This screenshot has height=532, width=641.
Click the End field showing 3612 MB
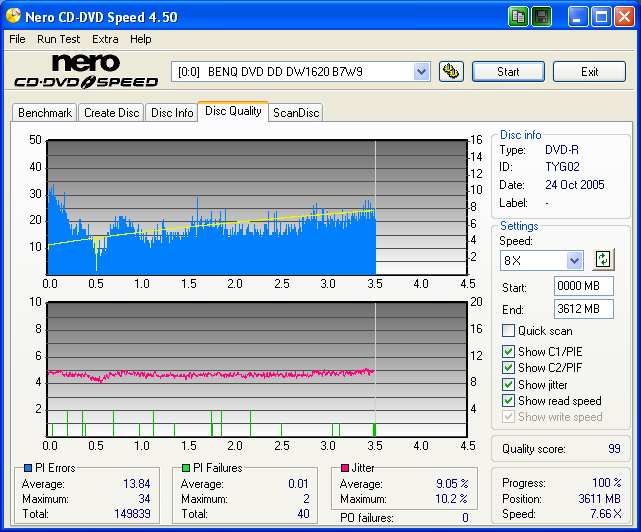[x=584, y=309]
